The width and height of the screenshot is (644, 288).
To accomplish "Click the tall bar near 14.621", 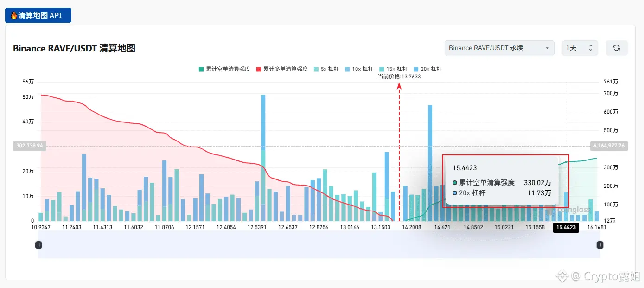I will pos(430,163).
